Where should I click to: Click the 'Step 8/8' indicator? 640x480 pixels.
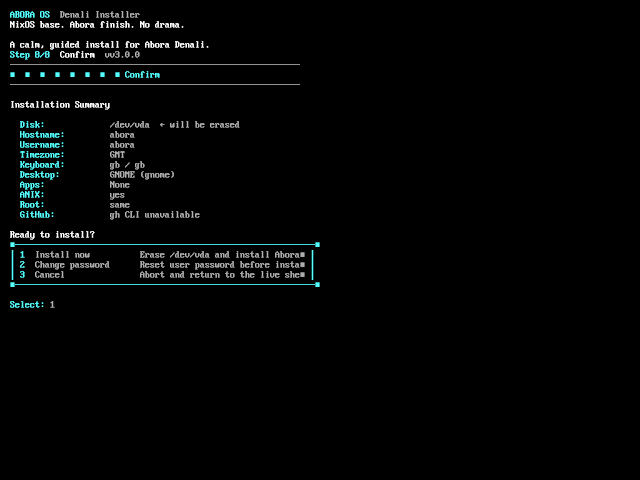point(30,55)
